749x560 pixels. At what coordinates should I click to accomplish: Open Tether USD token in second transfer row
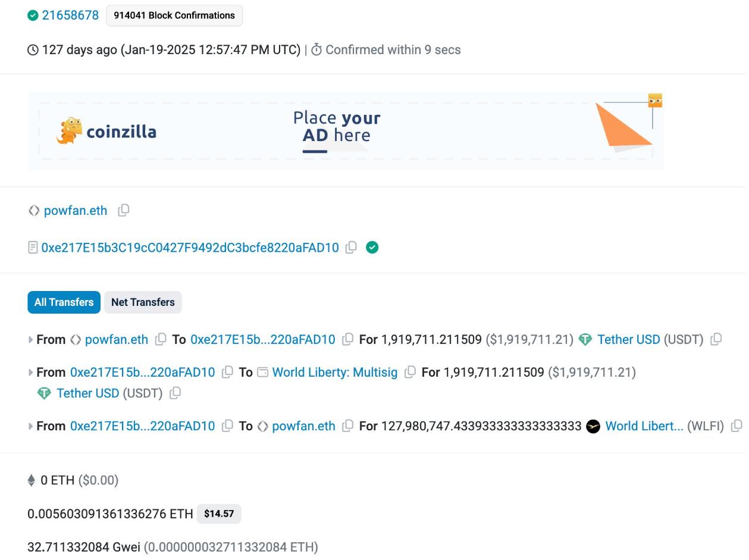tap(88, 393)
